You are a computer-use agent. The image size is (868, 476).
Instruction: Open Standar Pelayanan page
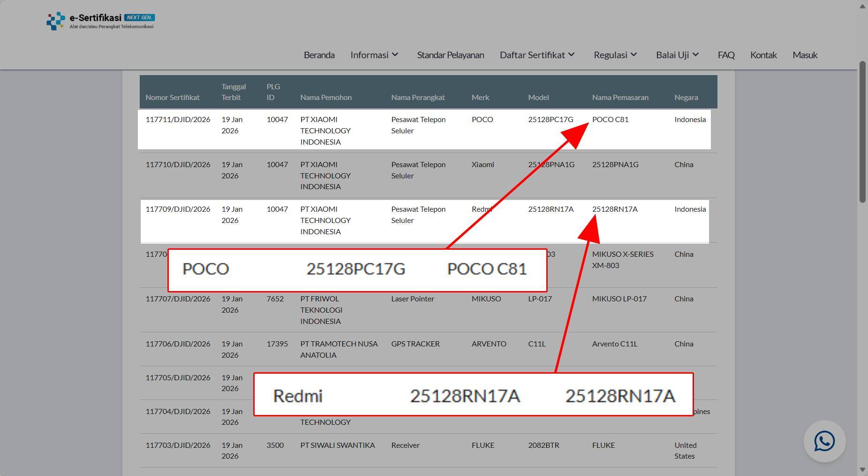450,55
